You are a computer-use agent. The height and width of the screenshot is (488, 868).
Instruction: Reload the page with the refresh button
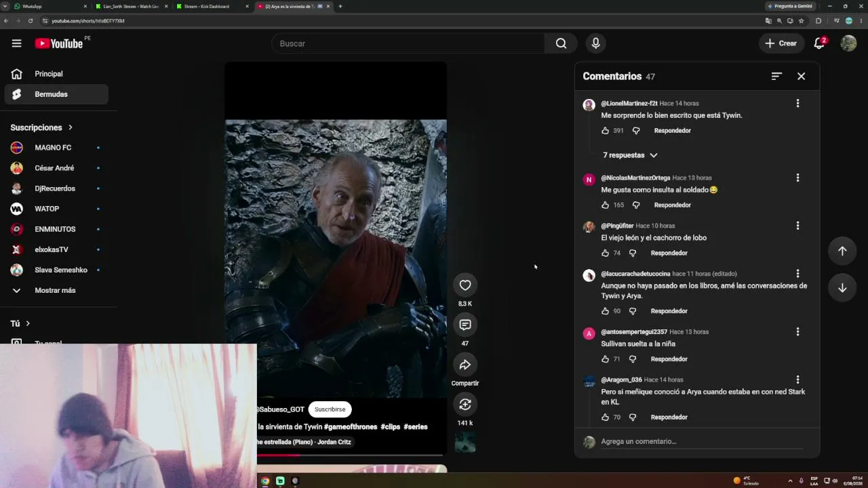coord(31,21)
